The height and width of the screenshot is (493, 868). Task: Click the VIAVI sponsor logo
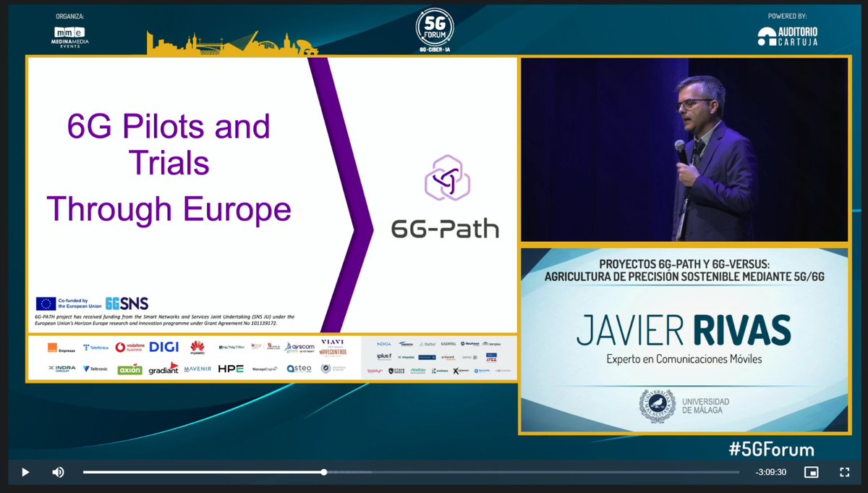(332, 342)
